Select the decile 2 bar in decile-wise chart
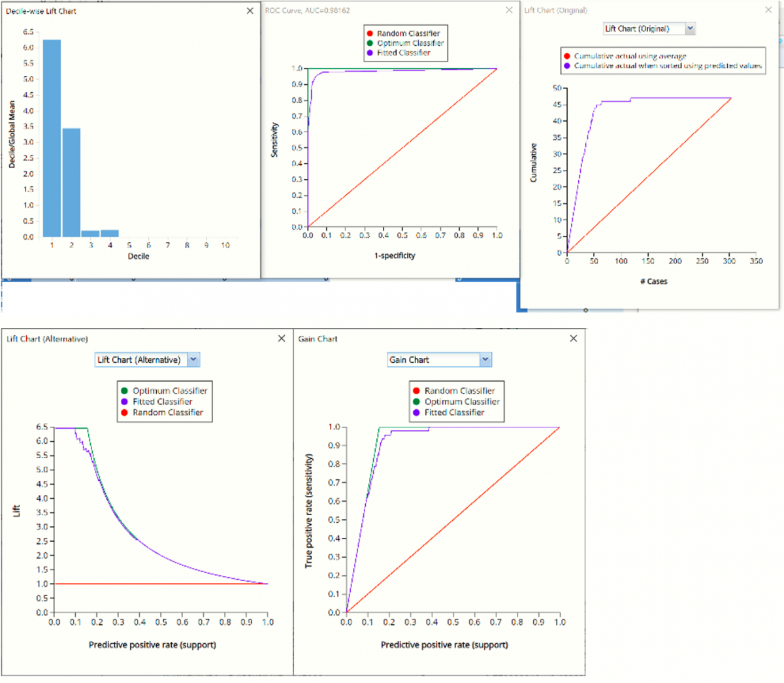This screenshot has width=784, height=683. tap(71, 183)
